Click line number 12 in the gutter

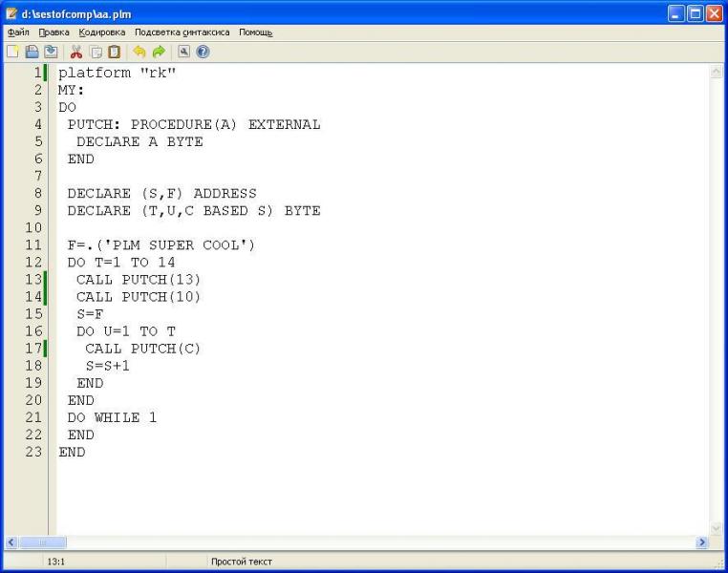(x=32, y=263)
